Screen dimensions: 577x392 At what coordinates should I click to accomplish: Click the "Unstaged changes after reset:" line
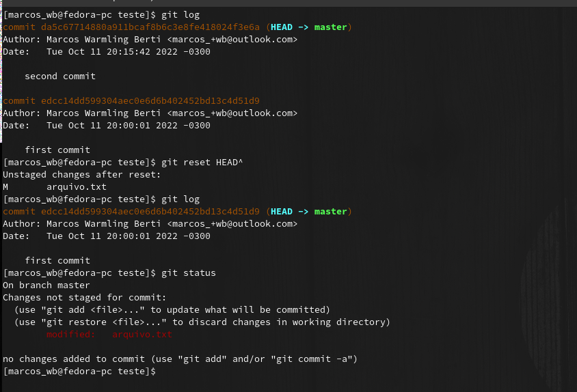[x=81, y=174]
